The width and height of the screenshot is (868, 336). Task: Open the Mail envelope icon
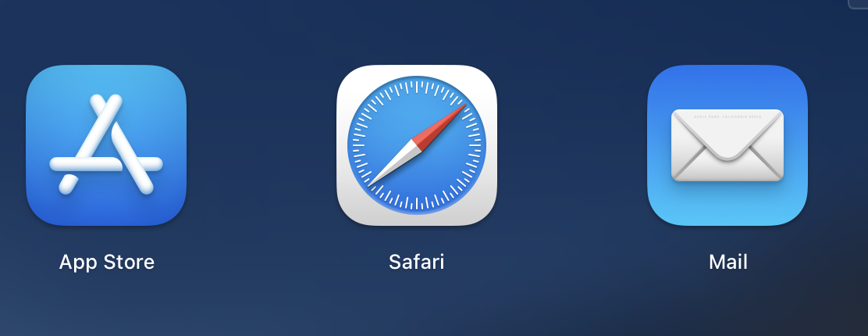pyautogui.click(x=727, y=145)
